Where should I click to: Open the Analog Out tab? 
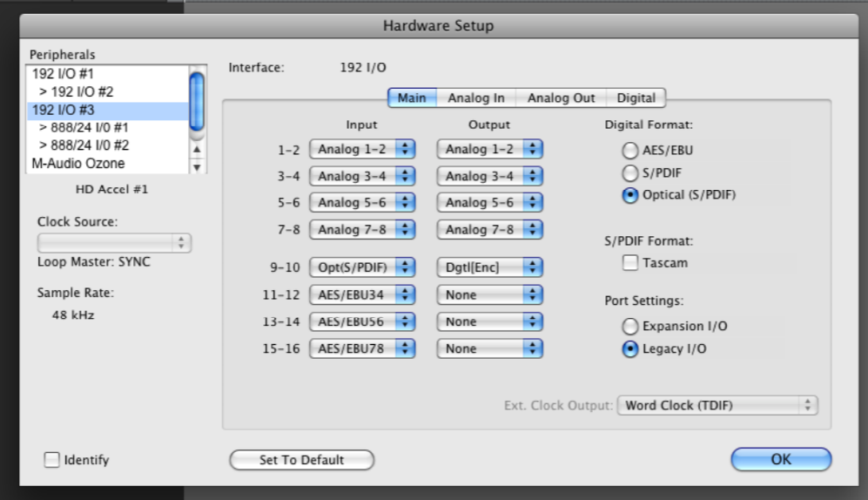coord(562,98)
